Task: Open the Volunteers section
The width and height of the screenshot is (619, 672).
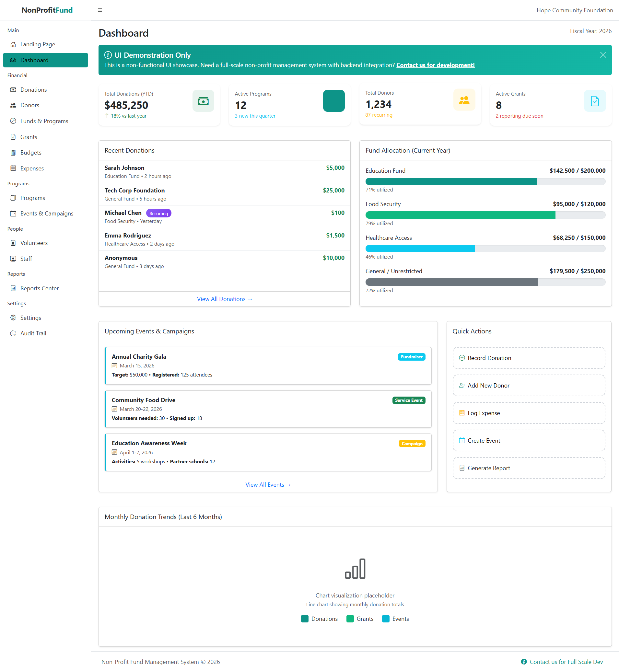Action: pos(34,243)
